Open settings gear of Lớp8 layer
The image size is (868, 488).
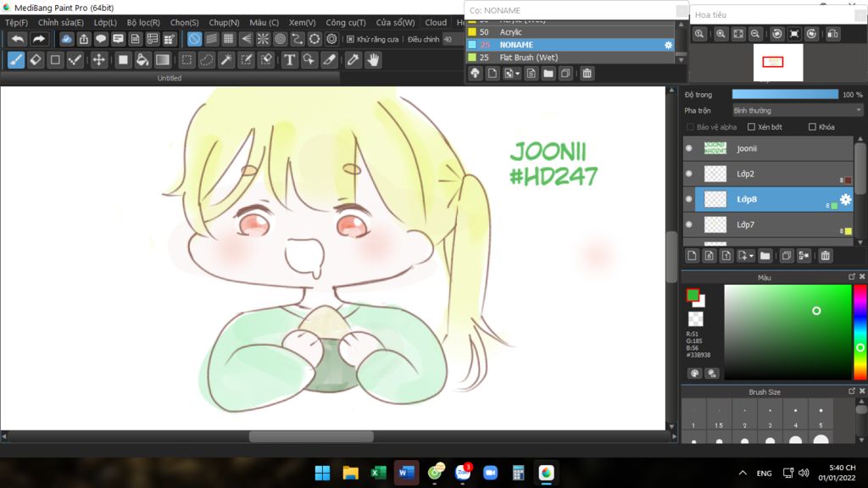tap(845, 199)
